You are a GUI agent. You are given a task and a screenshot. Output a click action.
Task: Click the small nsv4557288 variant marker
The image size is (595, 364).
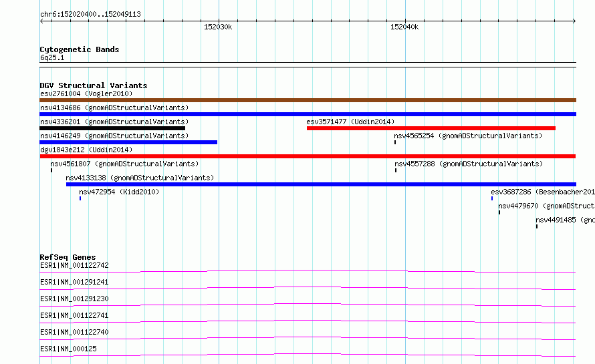pyautogui.click(x=396, y=170)
